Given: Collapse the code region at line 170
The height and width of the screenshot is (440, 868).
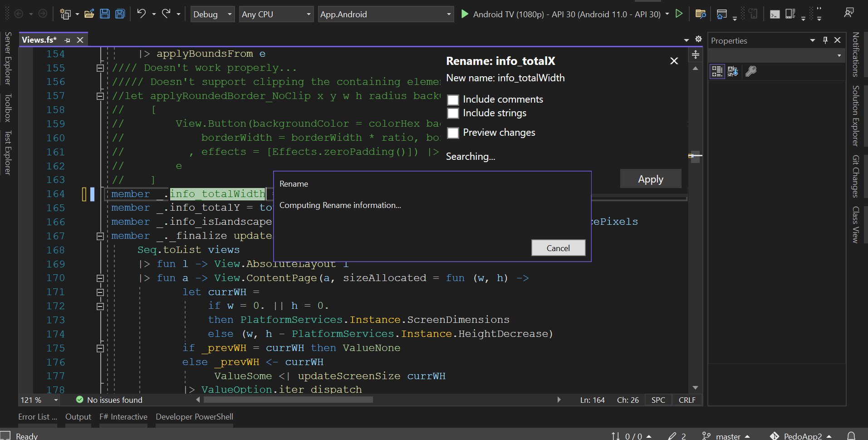Looking at the screenshot, I should coord(100,278).
